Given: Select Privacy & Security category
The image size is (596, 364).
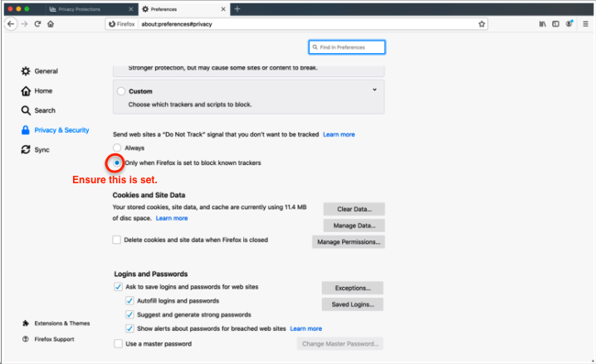Looking at the screenshot, I should point(55,130).
